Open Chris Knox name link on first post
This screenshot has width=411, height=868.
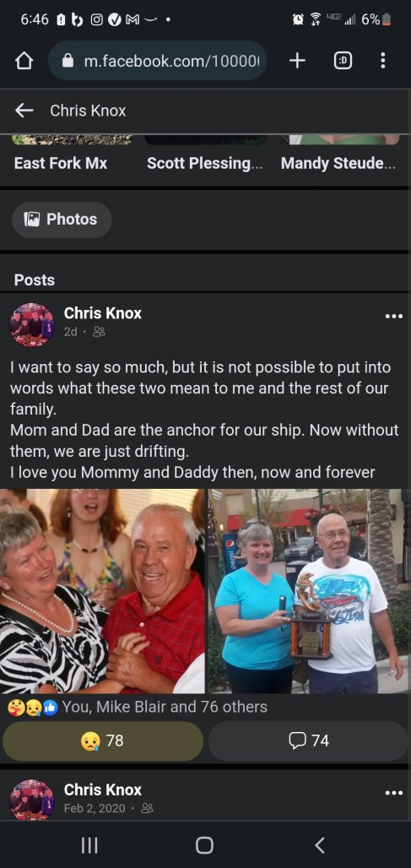click(x=103, y=313)
